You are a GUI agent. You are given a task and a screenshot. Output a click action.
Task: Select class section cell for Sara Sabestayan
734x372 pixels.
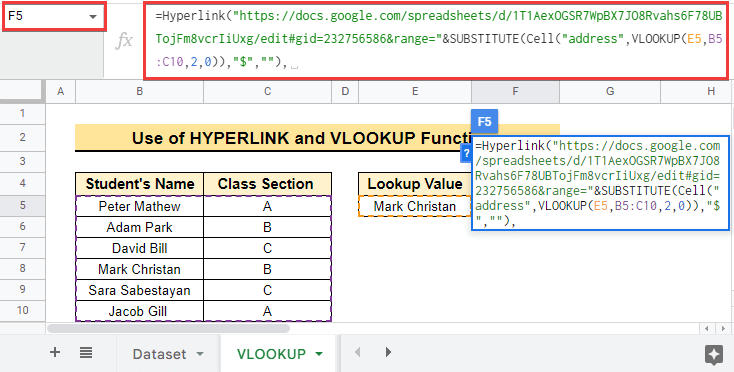click(x=267, y=291)
